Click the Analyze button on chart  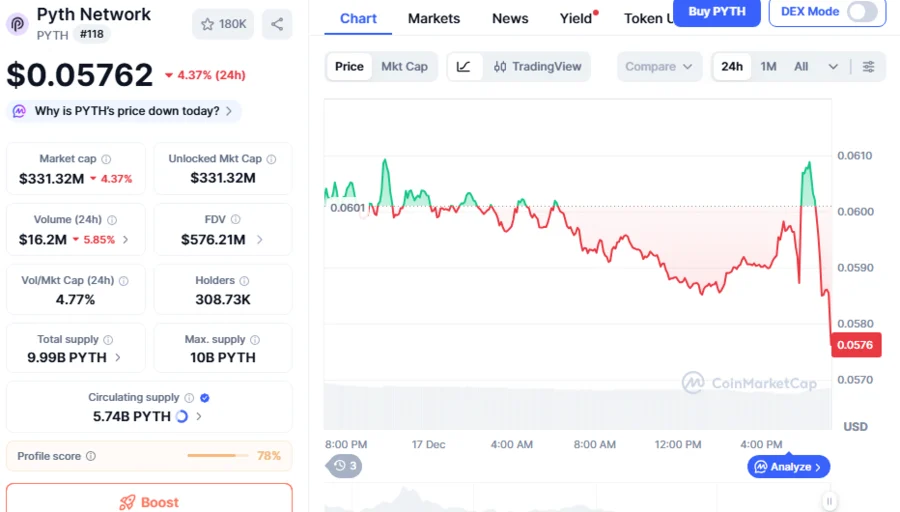789,467
